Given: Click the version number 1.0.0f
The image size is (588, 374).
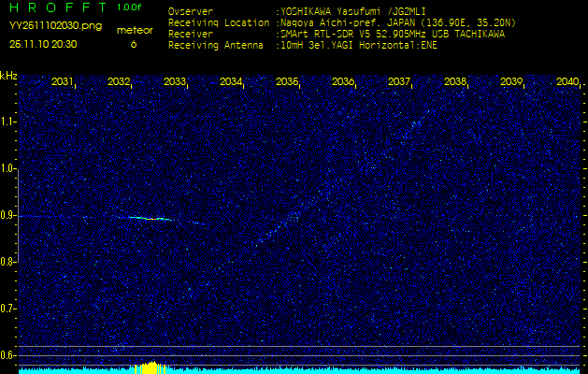Looking at the screenshot, I should point(129,7).
